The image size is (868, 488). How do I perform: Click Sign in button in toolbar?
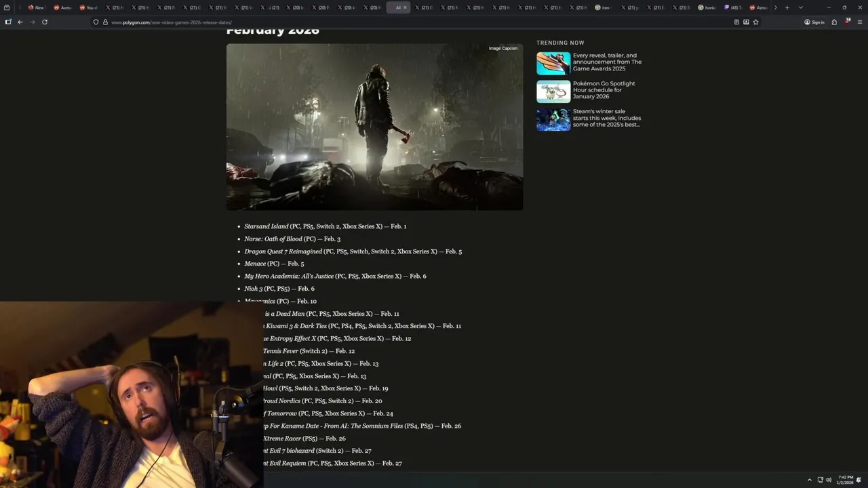tap(814, 22)
